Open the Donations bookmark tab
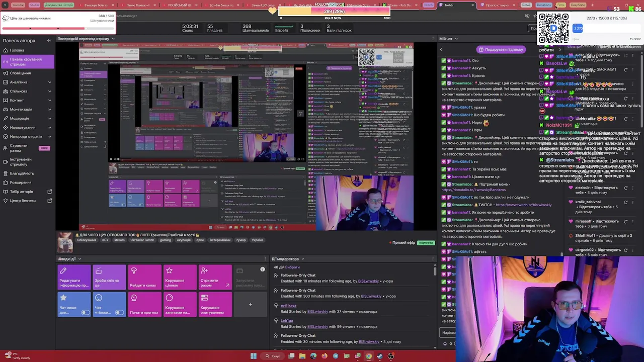Screen dimensions: 644x362 pos(543,5)
